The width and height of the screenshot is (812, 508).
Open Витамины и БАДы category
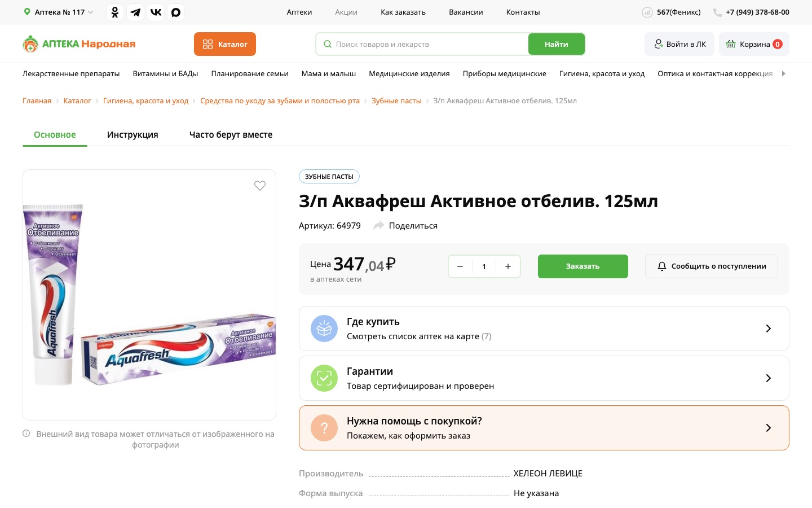[x=165, y=73]
